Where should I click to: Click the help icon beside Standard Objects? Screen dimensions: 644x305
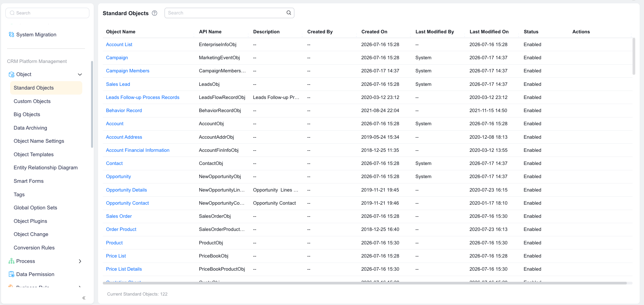154,13
